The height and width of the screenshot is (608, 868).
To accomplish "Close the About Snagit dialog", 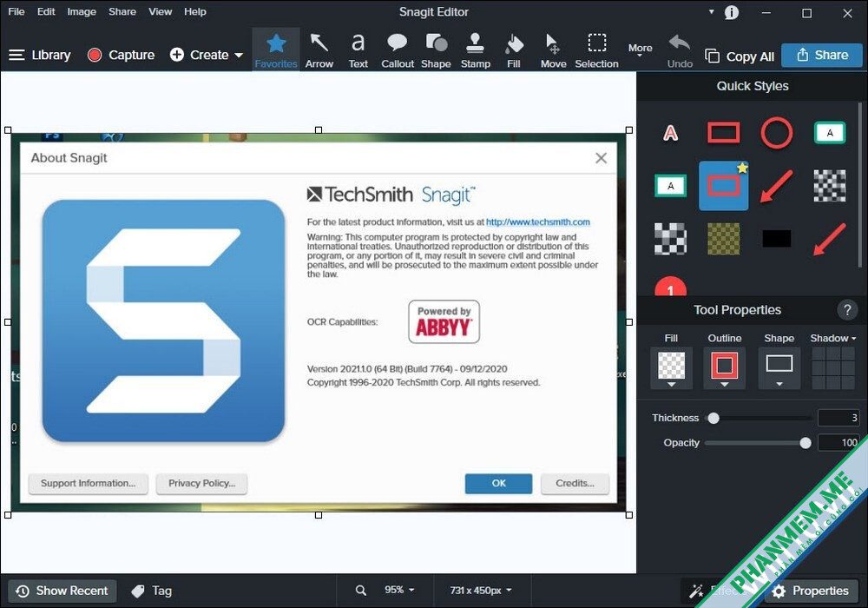I will click(602, 158).
